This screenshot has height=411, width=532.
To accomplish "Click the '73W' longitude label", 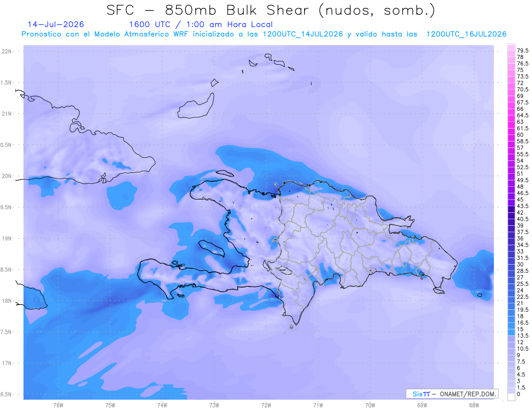I will pos(214,405).
